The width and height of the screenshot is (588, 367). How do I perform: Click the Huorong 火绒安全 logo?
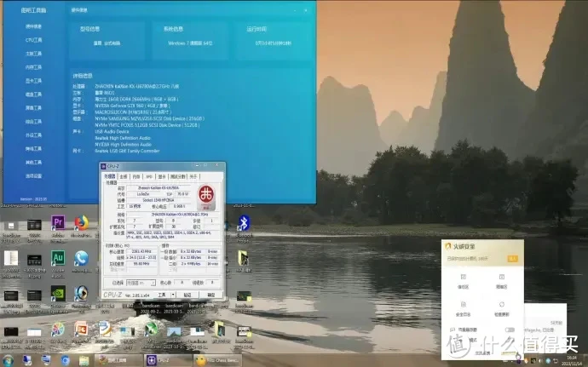(460, 246)
